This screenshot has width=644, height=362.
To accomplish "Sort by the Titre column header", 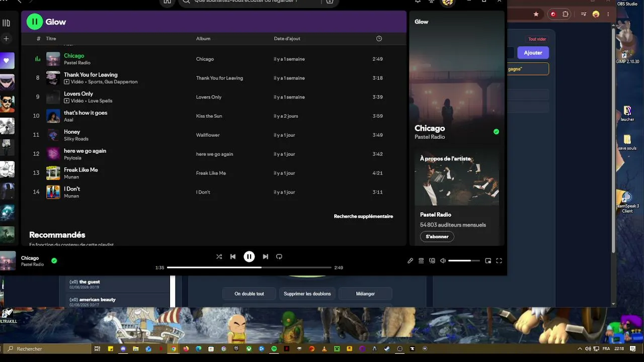I will [51, 39].
